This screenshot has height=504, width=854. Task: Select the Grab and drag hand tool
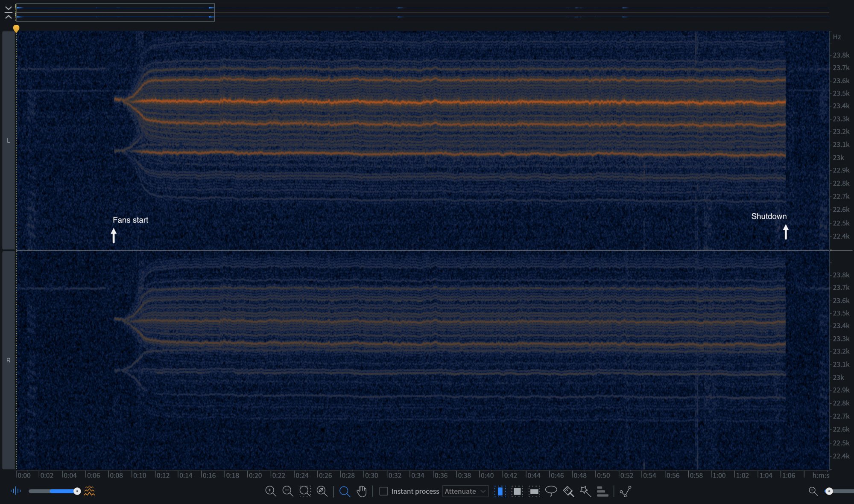[x=362, y=491]
